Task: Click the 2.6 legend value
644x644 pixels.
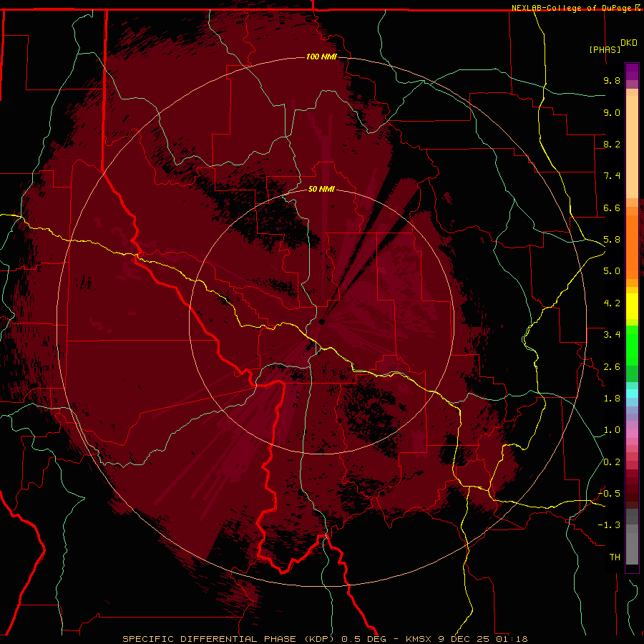Action: pos(612,367)
